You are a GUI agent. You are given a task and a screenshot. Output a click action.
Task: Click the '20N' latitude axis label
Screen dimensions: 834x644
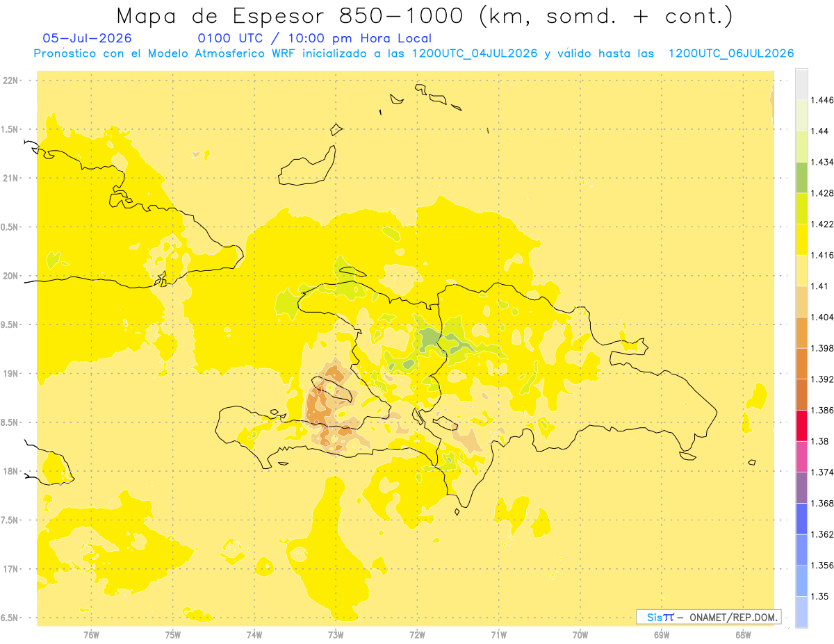pyautogui.click(x=10, y=276)
